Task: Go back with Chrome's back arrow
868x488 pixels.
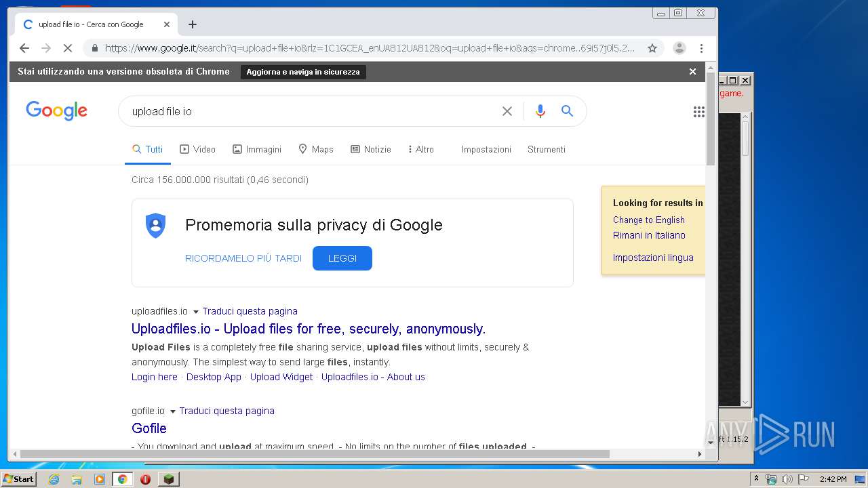Action: pos(24,48)
